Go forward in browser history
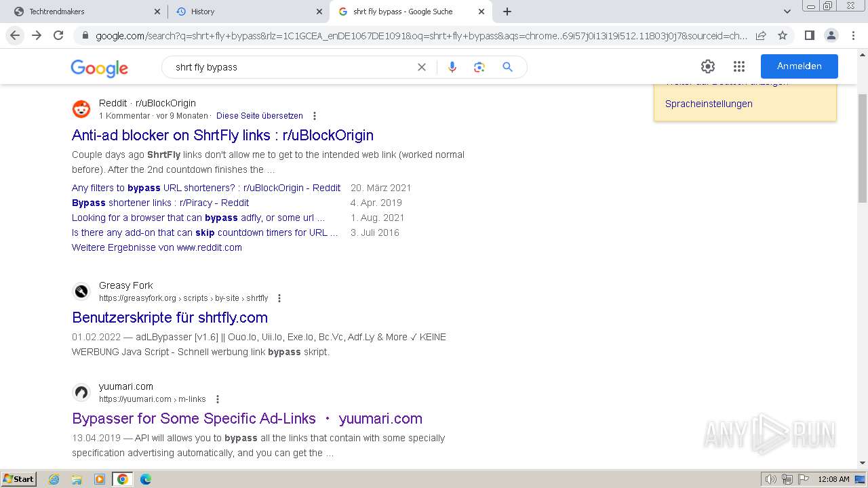The height and width of the screenshot is (488, 868). click(37, 35)
